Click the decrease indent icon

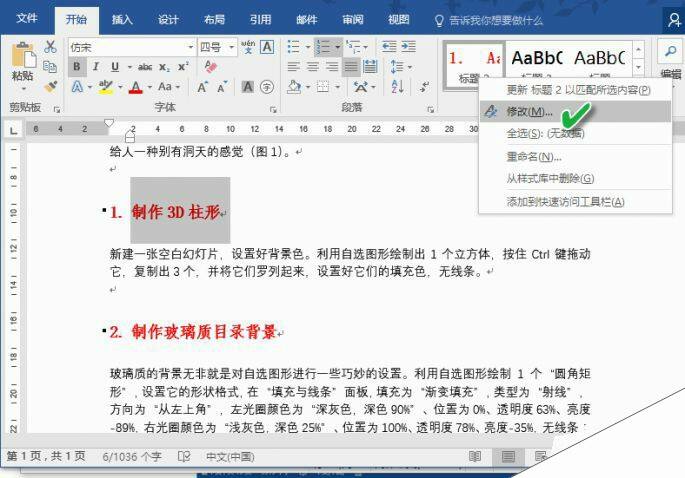pyautogui.click(x=389, y=47)
